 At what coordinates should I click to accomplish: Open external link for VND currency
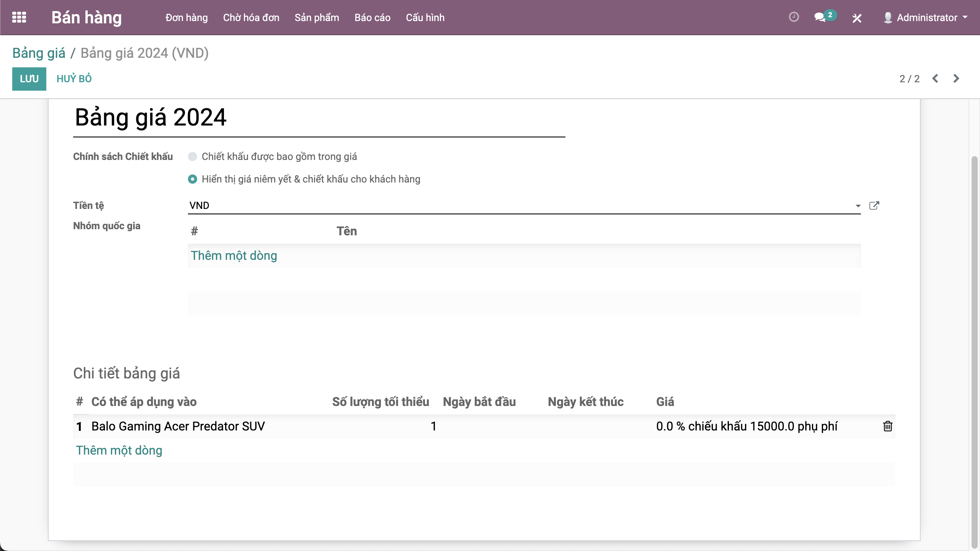click(x=874, y=205)
